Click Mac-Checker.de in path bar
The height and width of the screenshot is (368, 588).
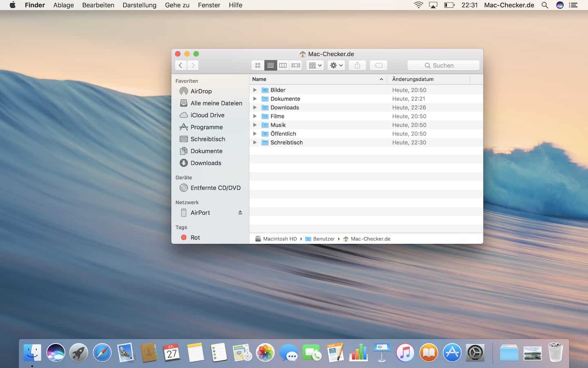pos(367,239)
